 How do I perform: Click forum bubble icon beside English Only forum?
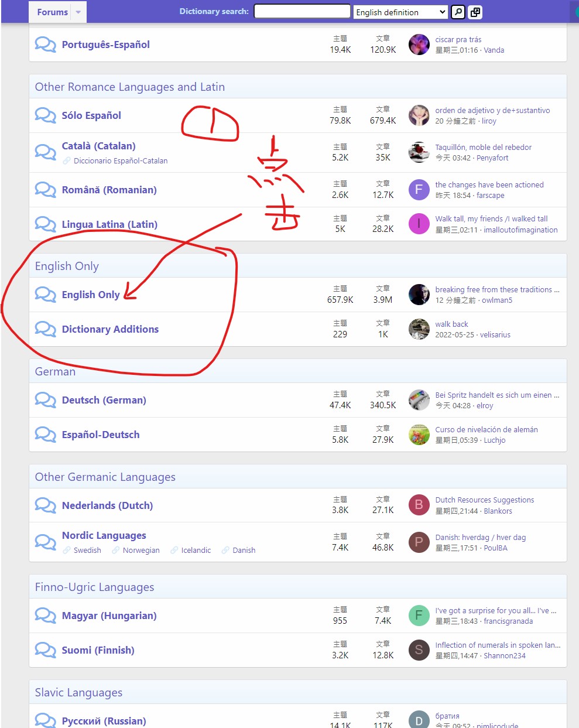(x=45, y=295)
